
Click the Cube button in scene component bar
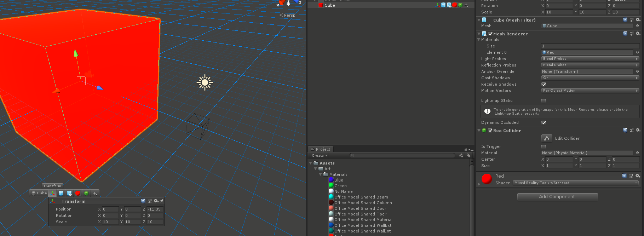39,193
